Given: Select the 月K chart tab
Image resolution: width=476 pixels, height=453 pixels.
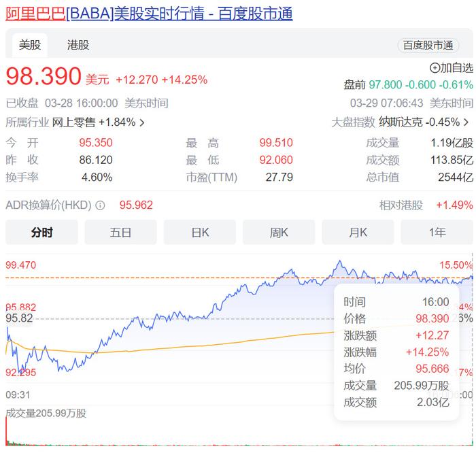Looking at the screenshot, I should point(358,232).
